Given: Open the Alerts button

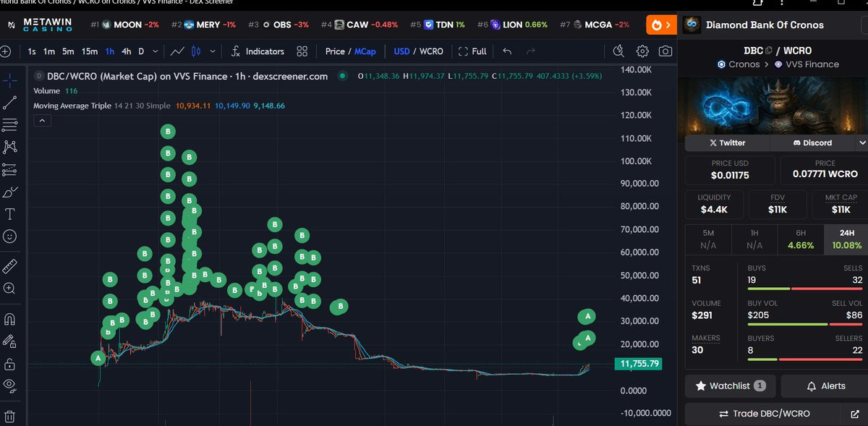Looking at the screenshot, I should (825, 386).
